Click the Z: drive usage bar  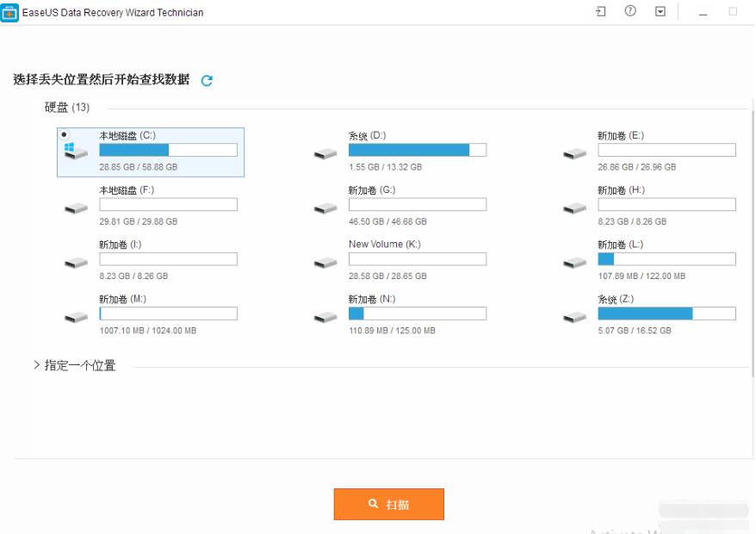pyautogui.click(x=666, y=314)
